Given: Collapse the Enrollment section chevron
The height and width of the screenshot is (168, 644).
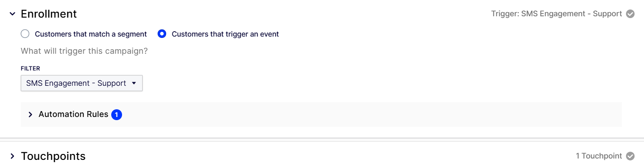Looking at the screenshot, I should 12,14.
